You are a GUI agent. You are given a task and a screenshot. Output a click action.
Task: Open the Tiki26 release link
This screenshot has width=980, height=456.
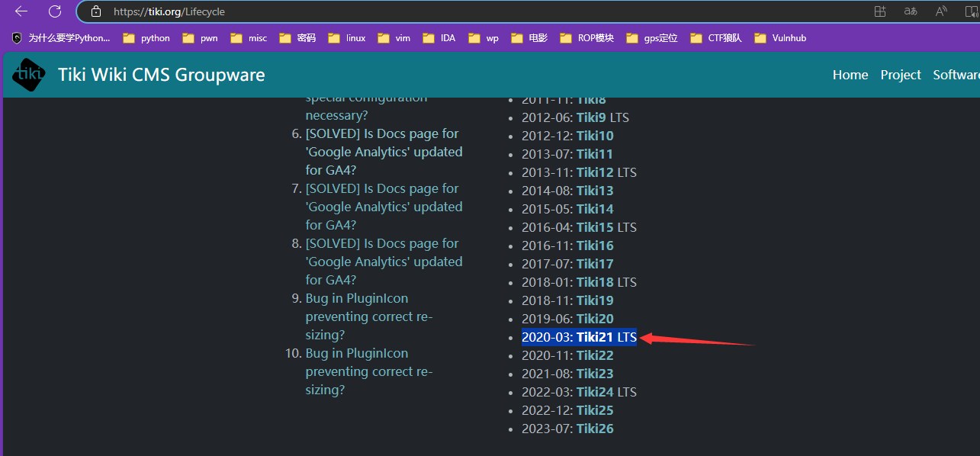click(x=595, y=429)
